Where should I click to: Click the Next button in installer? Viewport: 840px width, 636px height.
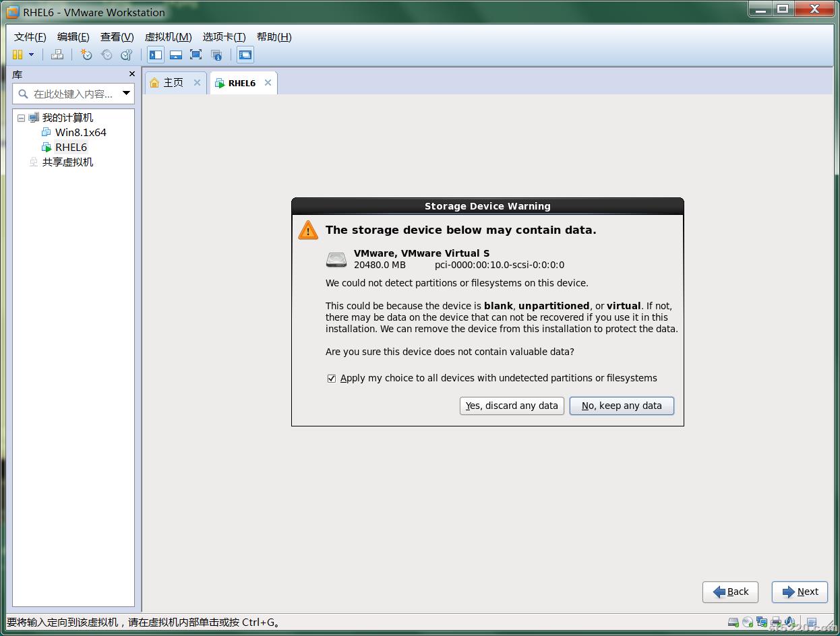tap(800, 592)
